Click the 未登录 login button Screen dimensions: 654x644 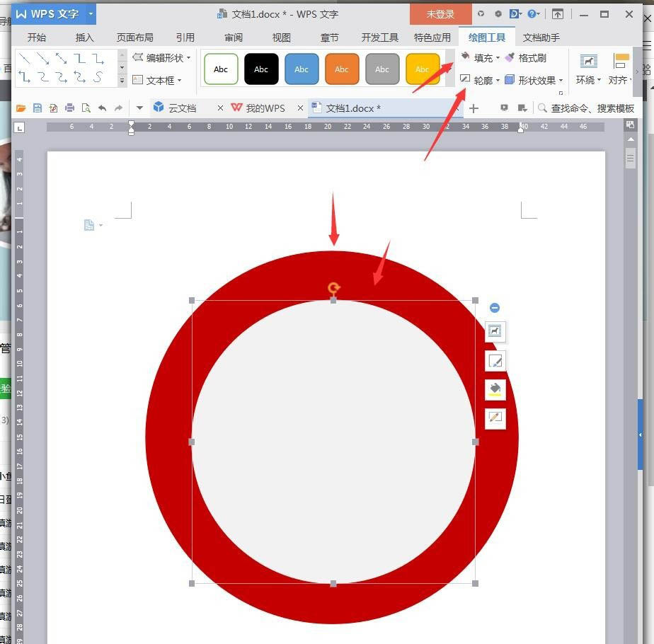[x=440, y=14]
